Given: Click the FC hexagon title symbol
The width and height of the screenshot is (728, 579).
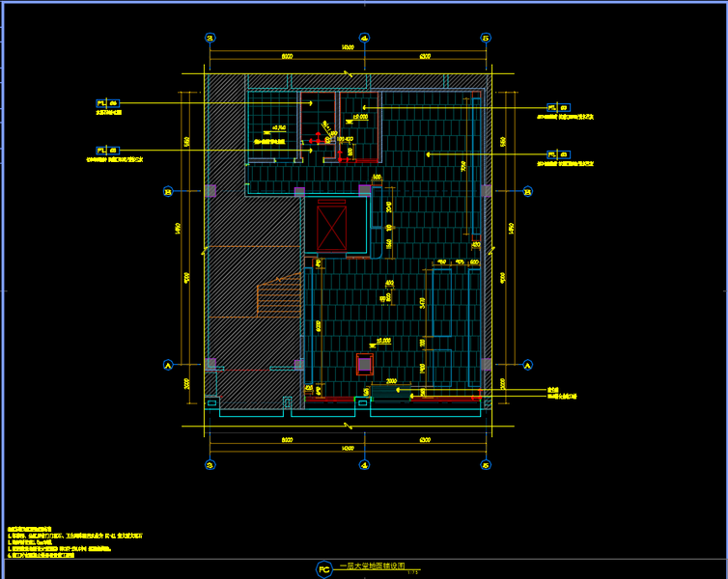Looking at the screenshot, I should click(324, 569).
